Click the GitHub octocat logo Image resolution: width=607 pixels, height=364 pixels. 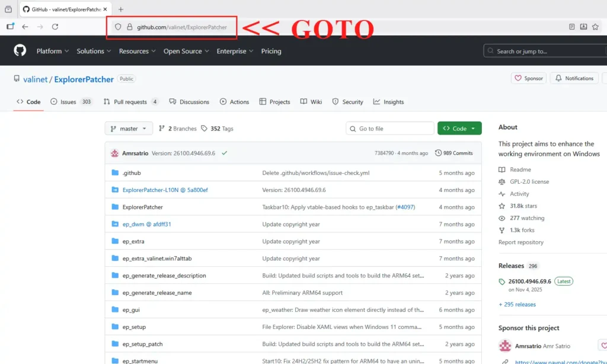pyautogui.click(x=20, y=51)
